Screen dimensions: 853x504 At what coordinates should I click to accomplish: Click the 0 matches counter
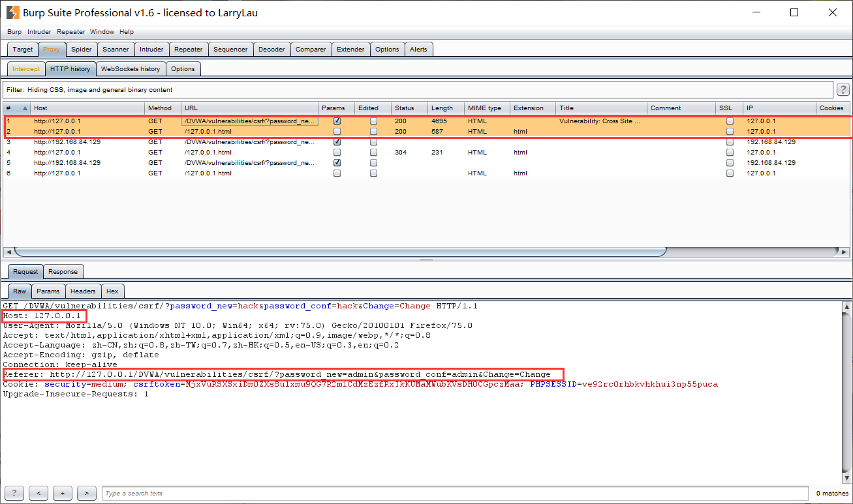[832, 494]
